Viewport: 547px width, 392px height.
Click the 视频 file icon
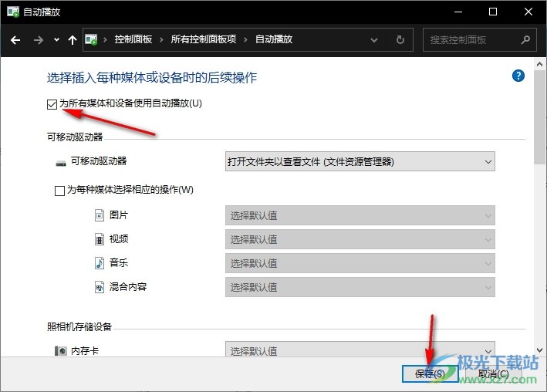(x=100, y=239)
